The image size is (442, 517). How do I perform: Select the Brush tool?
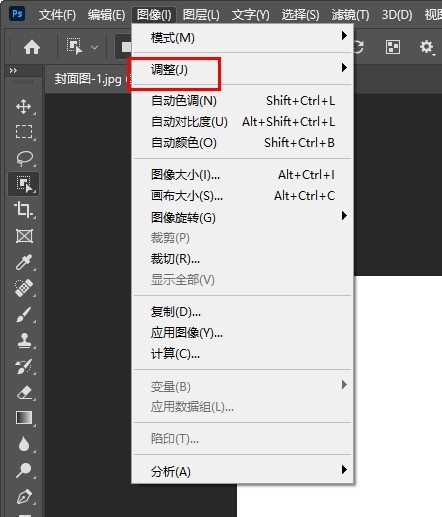24,314
